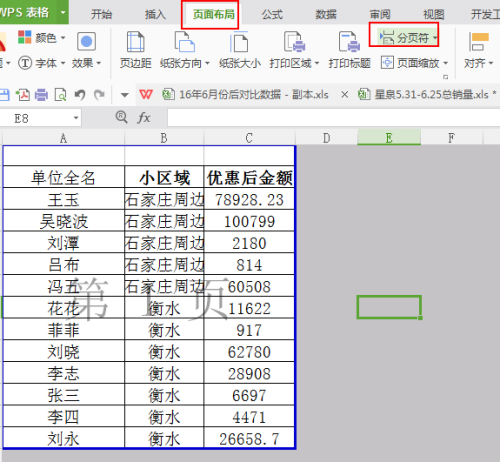
Task: Click the zoom magnifier beside fx
Action: pos(121,117)
